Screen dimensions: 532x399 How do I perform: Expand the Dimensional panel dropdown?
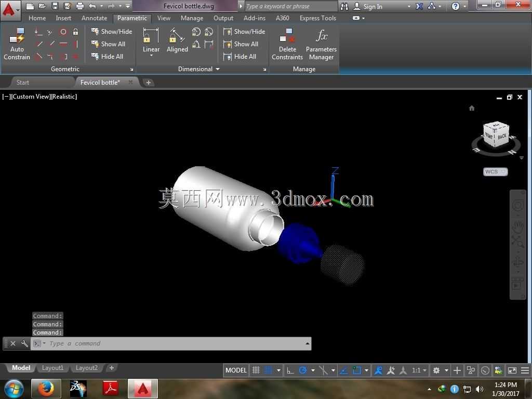[x=218, y=69]
